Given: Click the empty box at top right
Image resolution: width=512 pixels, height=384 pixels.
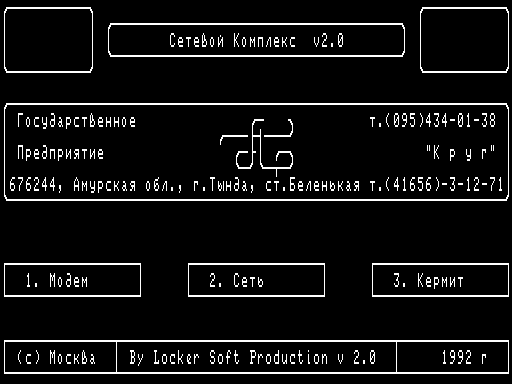Looking at the screenshot, I should [x=464, y=40].
